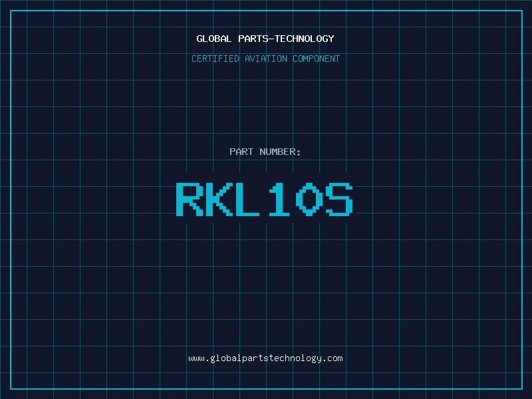This screenshot has height=399, width=532.
Task: Click the letter L in the part number
Action: pyautogui.click(x=249, y=199)
